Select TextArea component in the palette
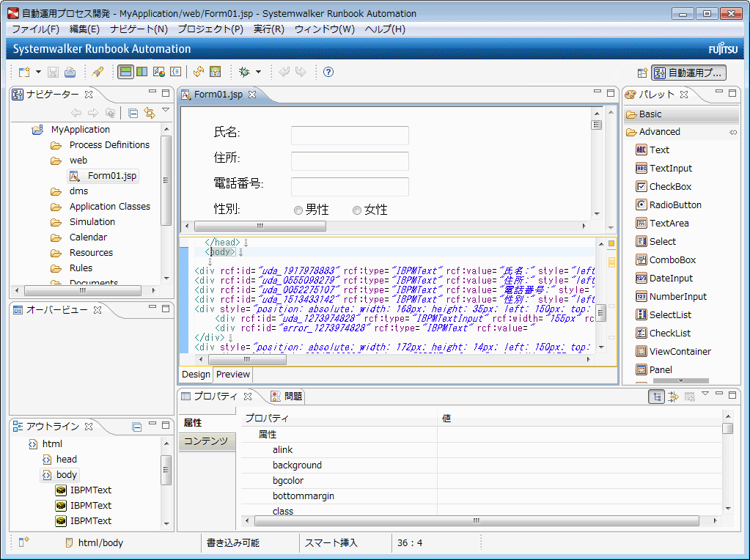This screenshot has height=560, width=750. (663, 224)
